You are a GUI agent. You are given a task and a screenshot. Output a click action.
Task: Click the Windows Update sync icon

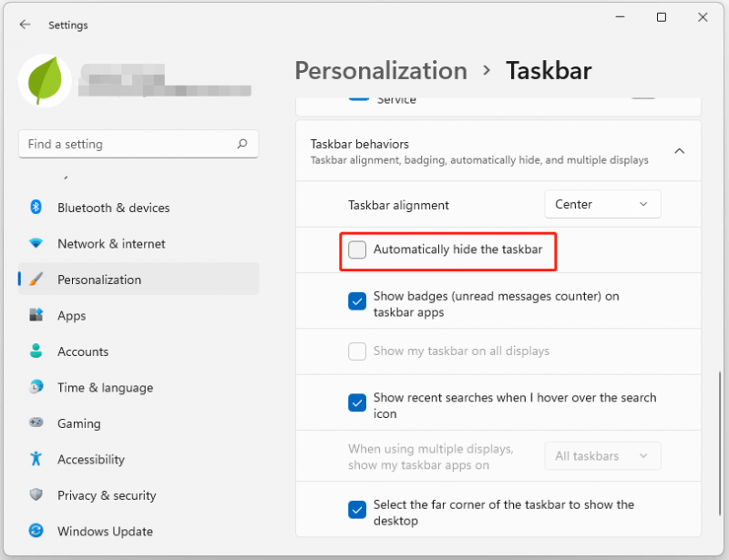(36, 530)
